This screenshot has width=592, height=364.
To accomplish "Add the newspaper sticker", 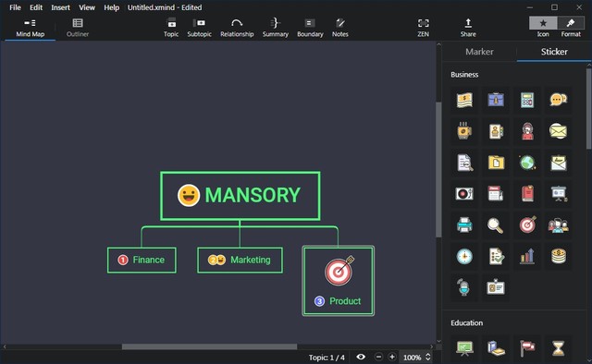I will tap(496, 194).
